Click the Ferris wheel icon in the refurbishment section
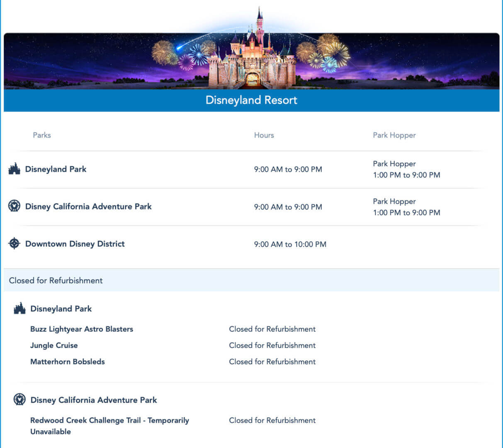 [x=19, y=399]
